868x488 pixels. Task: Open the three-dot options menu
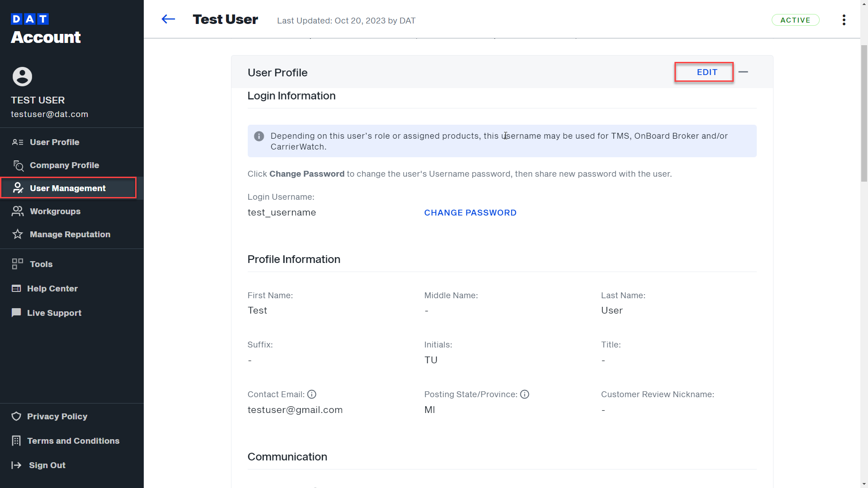pyautogui.click(x=844, y=20)
